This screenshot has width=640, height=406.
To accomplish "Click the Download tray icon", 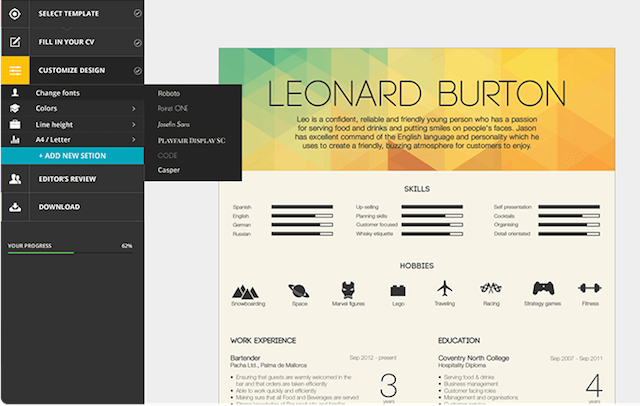I will (x=15, y=207).
